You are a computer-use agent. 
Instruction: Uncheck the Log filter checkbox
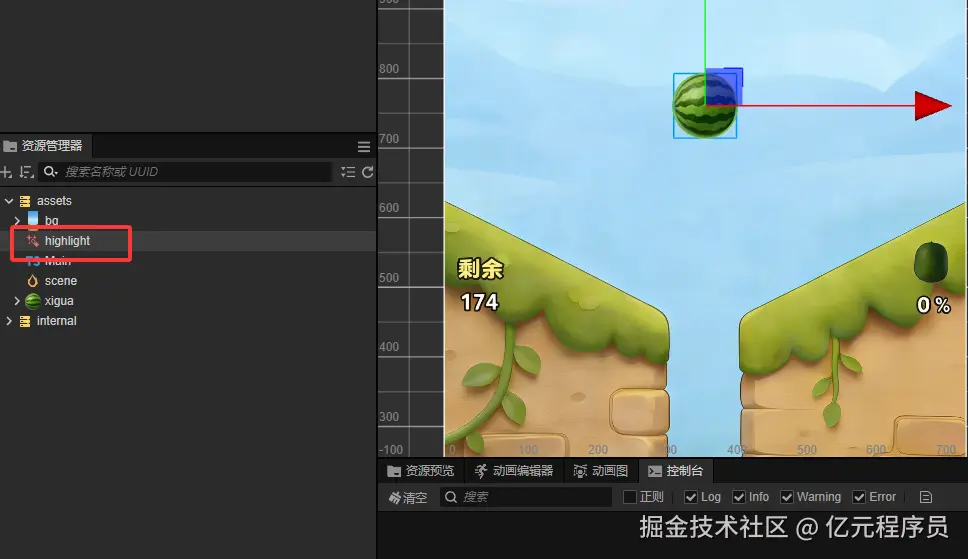tap(691, 497)
